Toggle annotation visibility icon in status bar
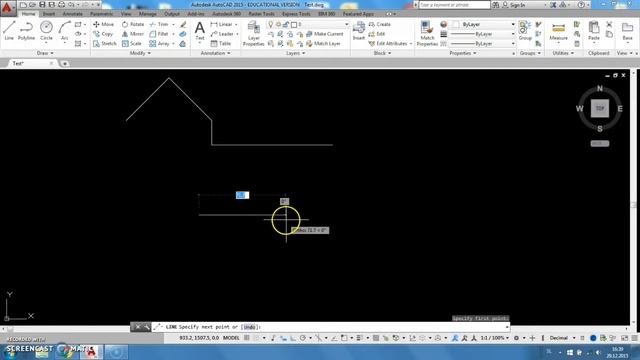This screenshot has height=360, width=640. tap(455, 338)
